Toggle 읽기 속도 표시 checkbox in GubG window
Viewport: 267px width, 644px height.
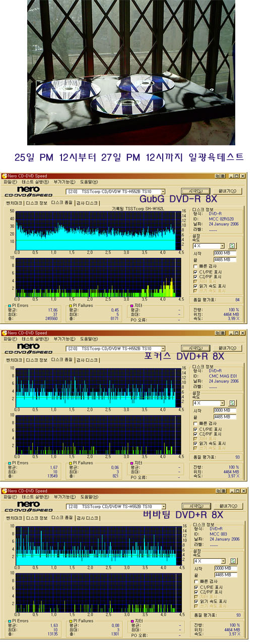coord(195,286)
